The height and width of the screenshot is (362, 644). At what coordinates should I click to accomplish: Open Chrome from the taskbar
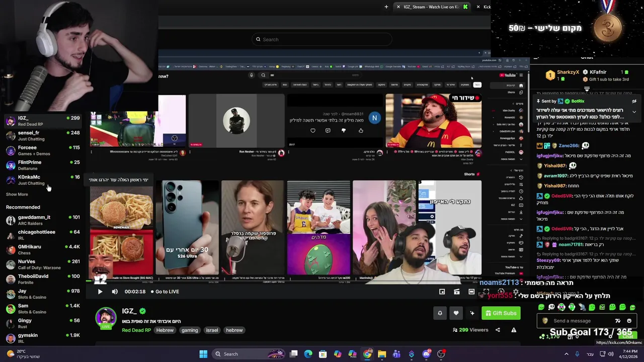367,354
